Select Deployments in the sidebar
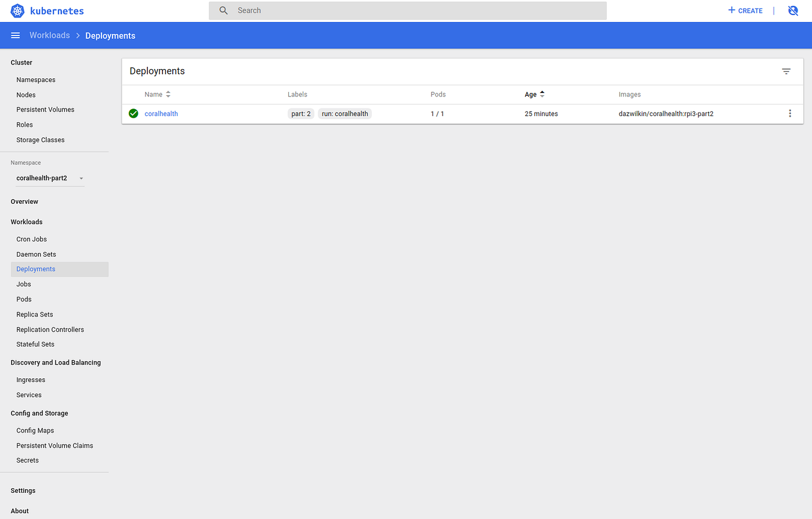Screen dimensions: 812x519 tap(59, 269)
